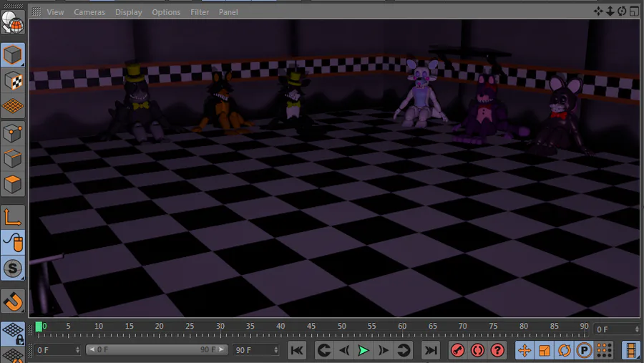Click the viewport menu grip icon
This screenshot has height=363, width=644.
tap(36, 11)
